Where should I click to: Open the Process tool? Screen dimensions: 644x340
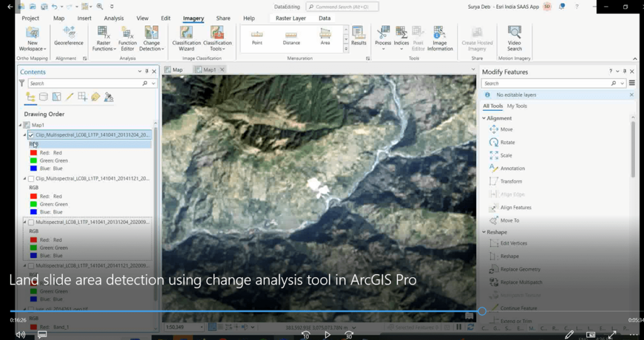tap(383, 38)
